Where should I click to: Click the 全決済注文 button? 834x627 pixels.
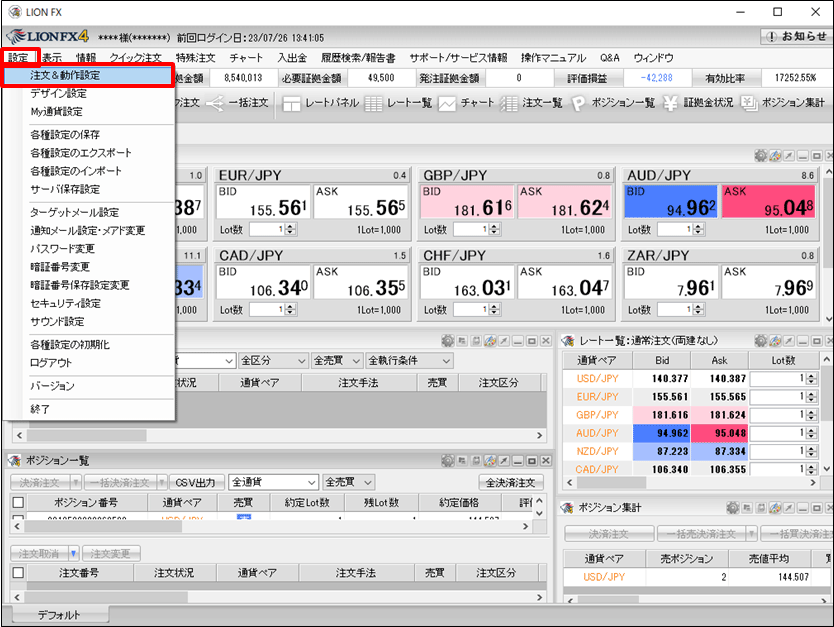(511, 482)
